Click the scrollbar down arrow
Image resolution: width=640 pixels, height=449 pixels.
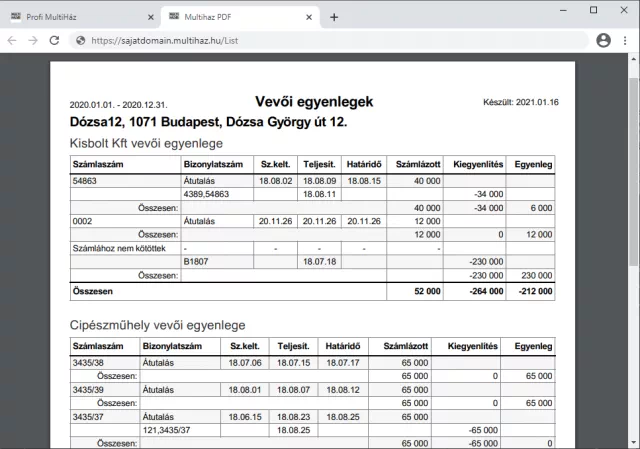pos(634,443)
